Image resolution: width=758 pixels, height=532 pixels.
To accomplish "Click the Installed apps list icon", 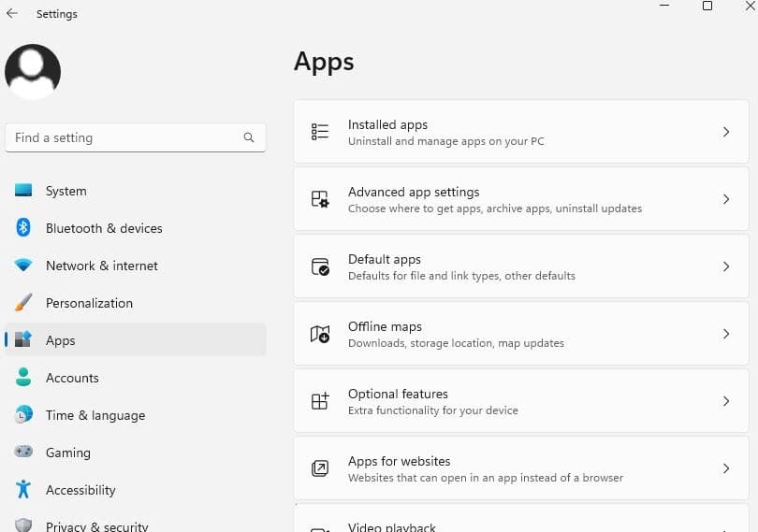I will (x=320, y=132).
